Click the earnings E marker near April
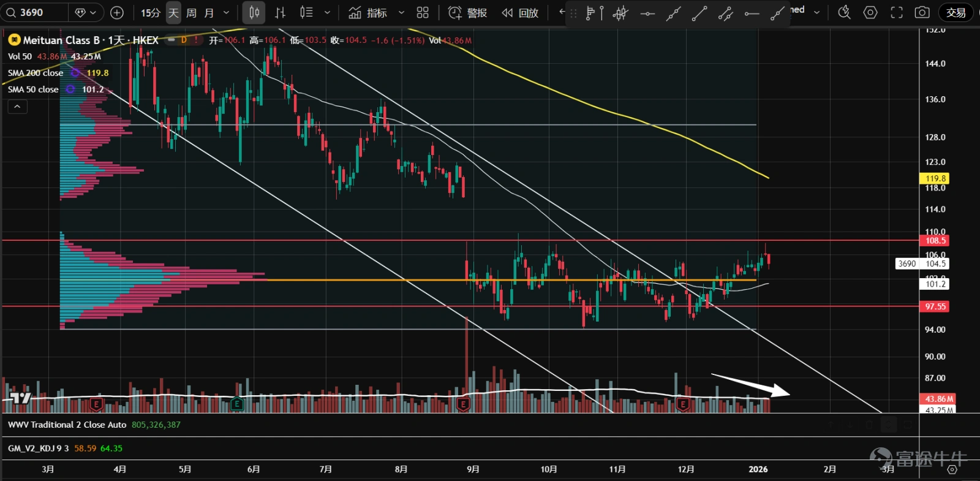The height and width of the screenshot is (481, 980). pos(96,404)
